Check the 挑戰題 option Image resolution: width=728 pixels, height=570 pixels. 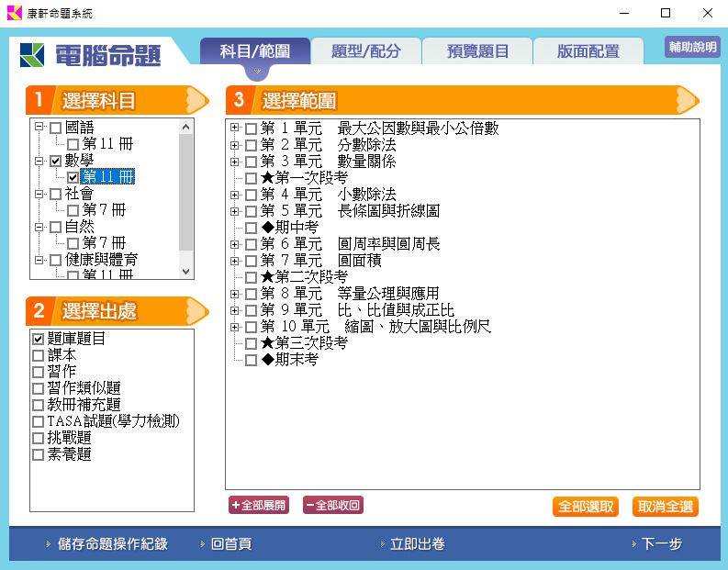[38, 438]
